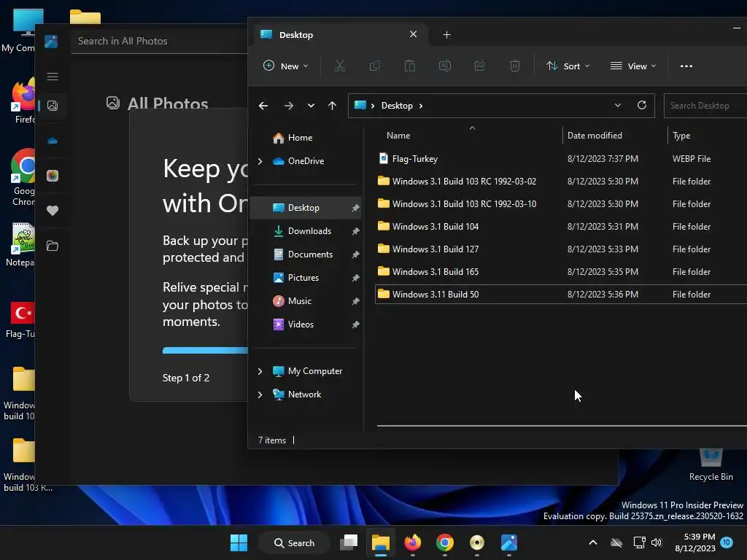Open Firefox from the taskbar
The image size is (747, 560).
[413, 542]
